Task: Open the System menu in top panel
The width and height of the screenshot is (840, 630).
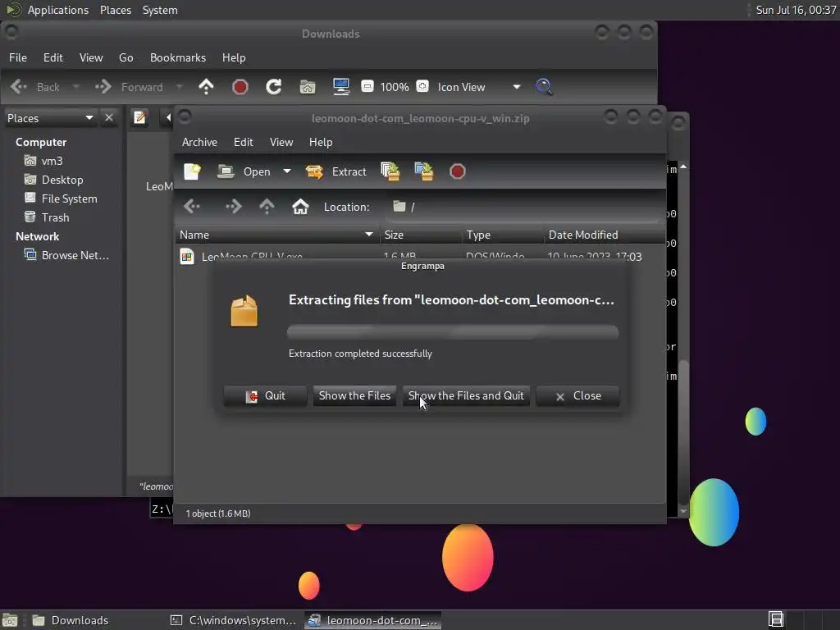Action: click(x=160, y=10)
